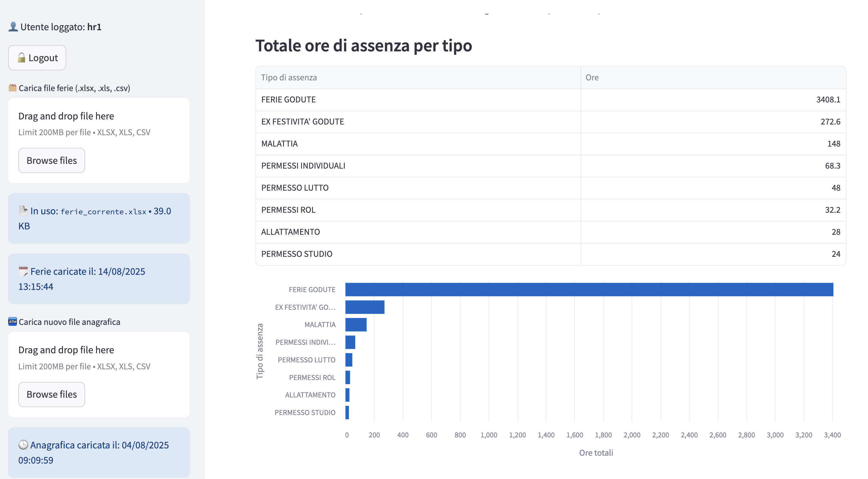Click the MALATTIA hours cell showing 148

[x=713, y=144]
